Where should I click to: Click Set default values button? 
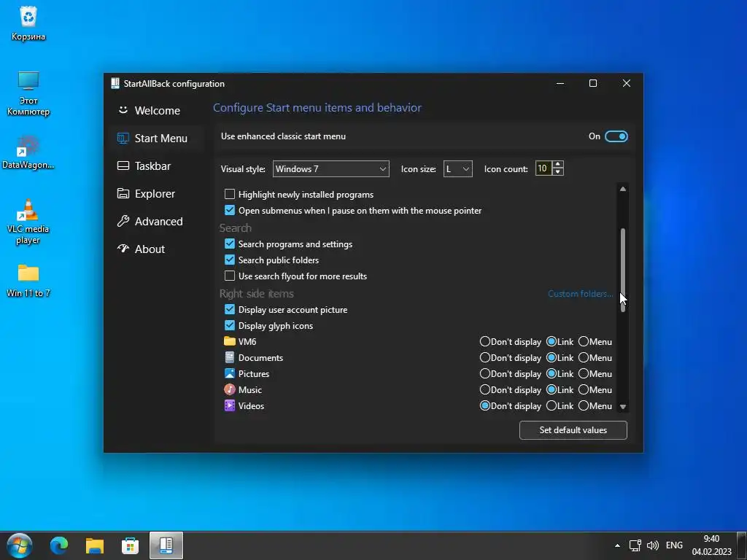[x=573, y=430]
